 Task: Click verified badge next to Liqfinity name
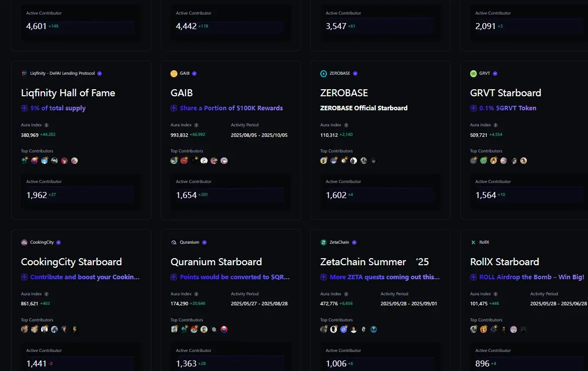pyautogui.click(x=100, y=74)
